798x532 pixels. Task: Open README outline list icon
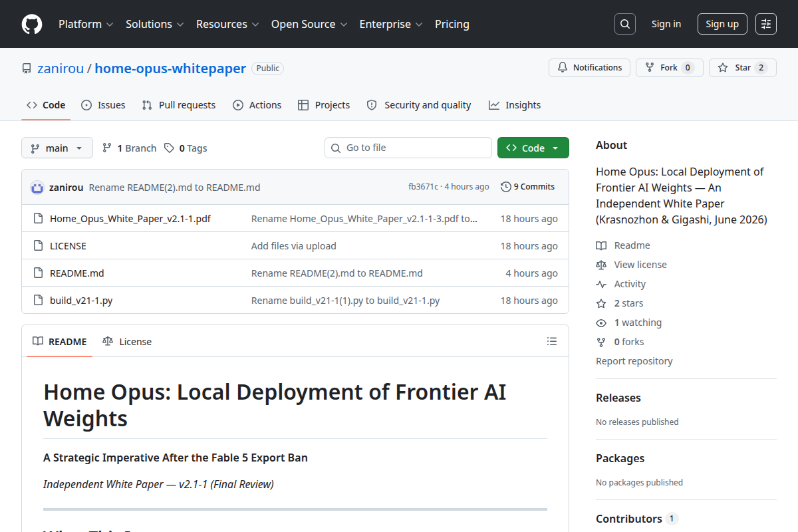(552, 341)
